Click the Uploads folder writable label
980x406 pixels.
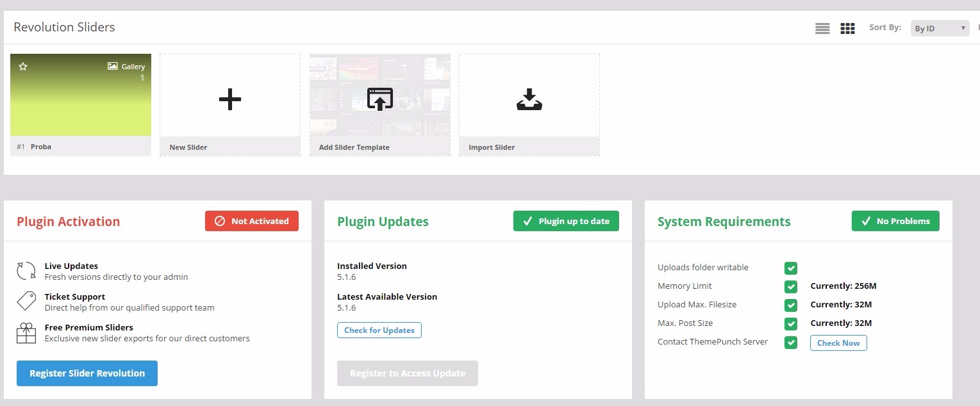(703, 268)
